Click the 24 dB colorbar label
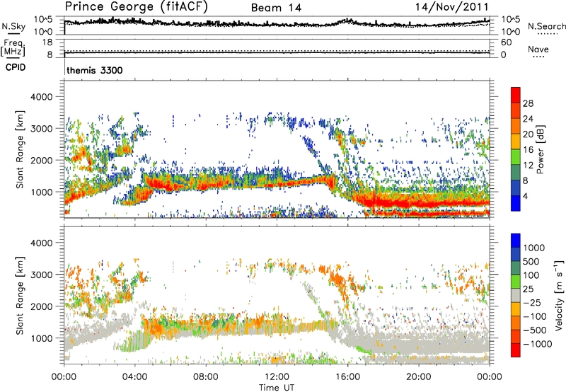This screenshot has height=392, width=566. (x=528, y=119)
